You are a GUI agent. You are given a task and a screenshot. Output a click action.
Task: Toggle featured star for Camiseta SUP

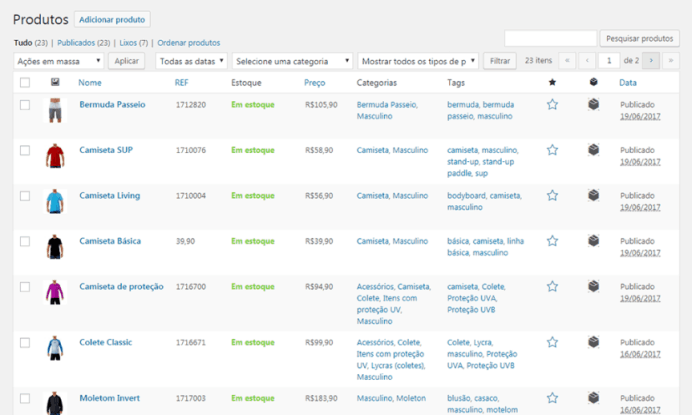click(552, 150)
